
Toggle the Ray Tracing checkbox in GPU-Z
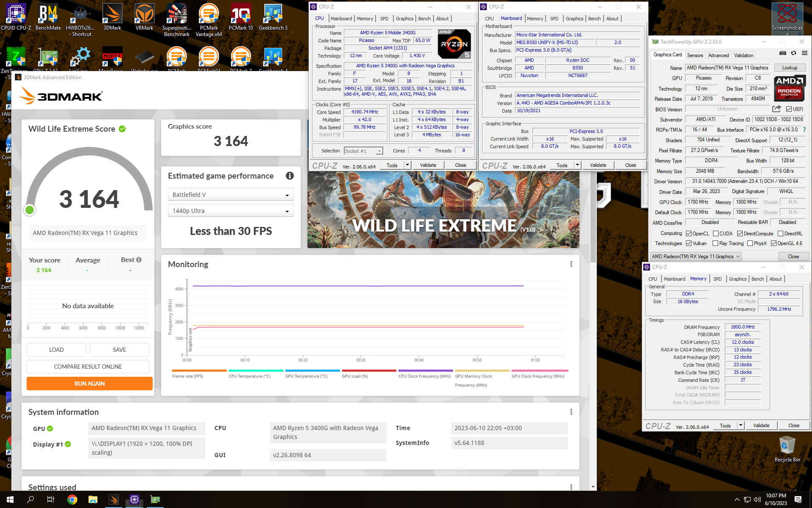(715, 243)
